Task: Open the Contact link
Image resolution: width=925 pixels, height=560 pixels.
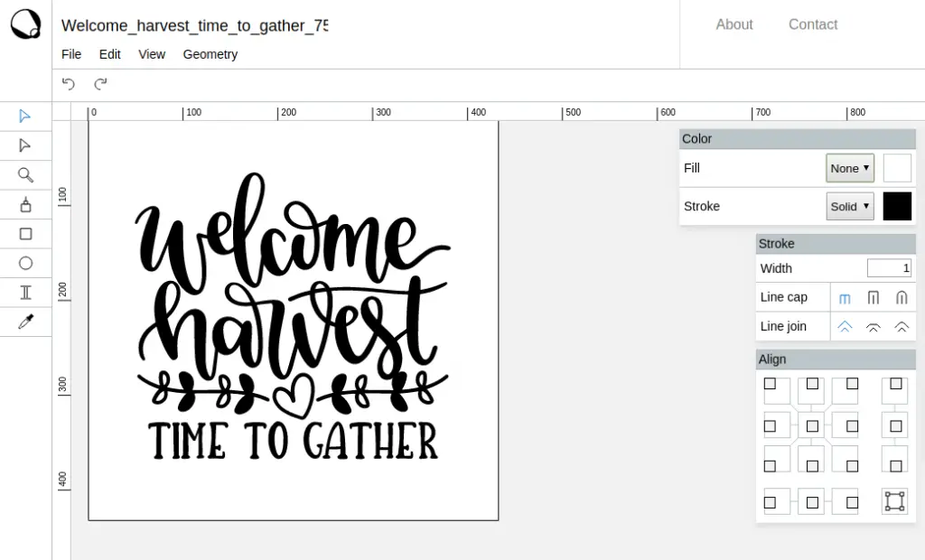Action: click(812, 24)
